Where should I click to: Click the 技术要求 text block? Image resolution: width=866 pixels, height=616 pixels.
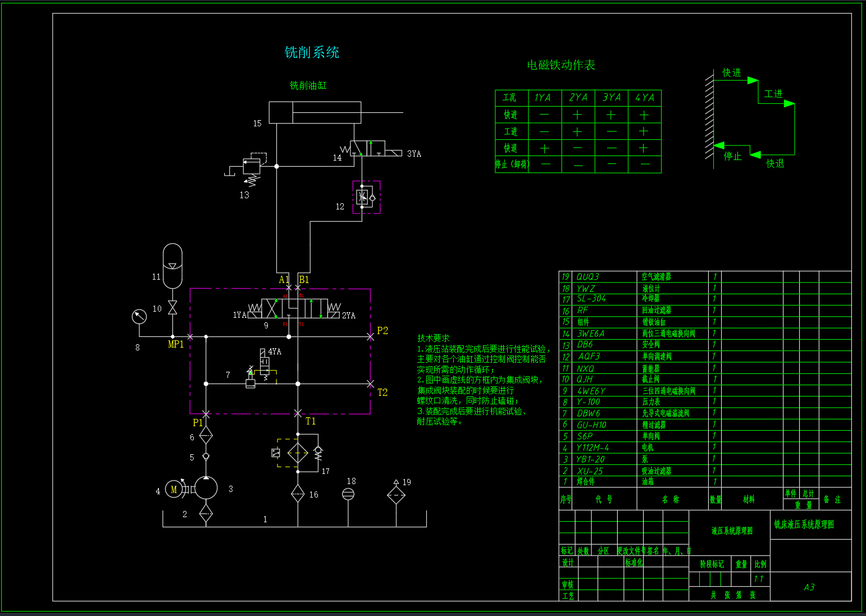(433, 339)
